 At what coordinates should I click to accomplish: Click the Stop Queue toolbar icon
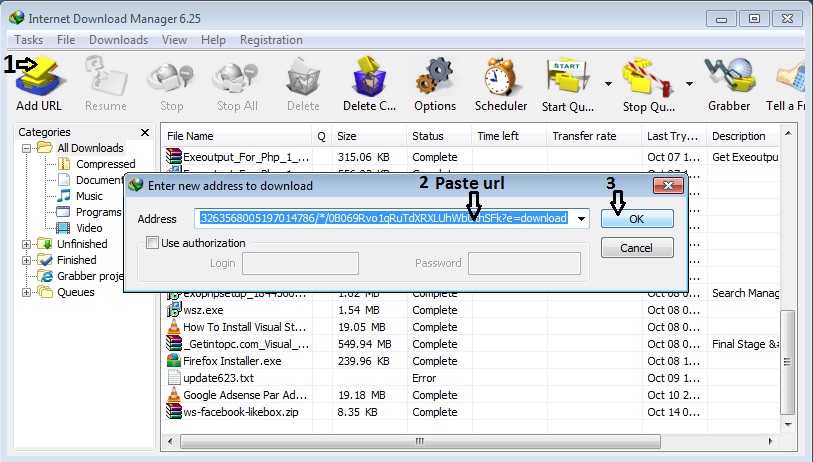click(648, 78)
